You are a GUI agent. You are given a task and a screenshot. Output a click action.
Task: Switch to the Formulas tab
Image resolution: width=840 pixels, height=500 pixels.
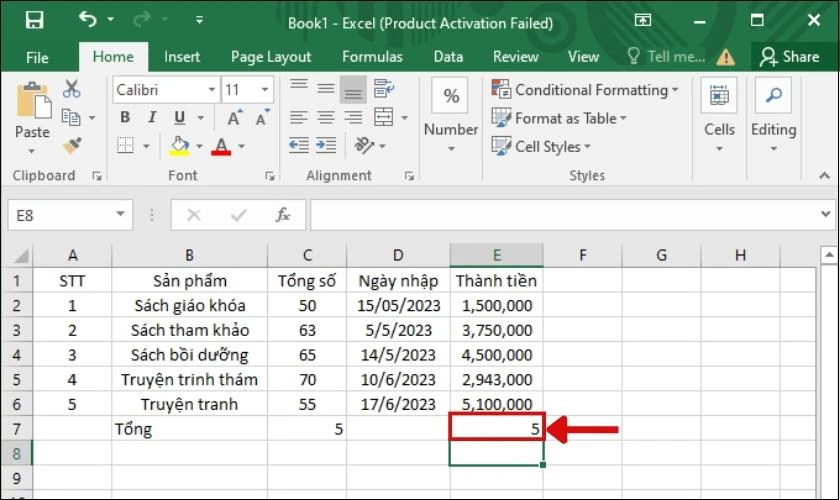coord(372,57)
